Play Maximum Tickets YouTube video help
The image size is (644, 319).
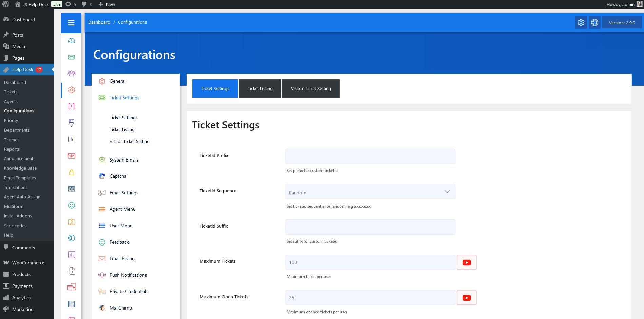[x=467, y=262]
